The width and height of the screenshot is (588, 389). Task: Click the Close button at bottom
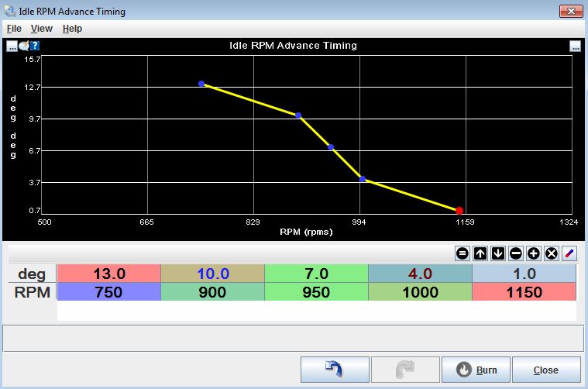546,370
